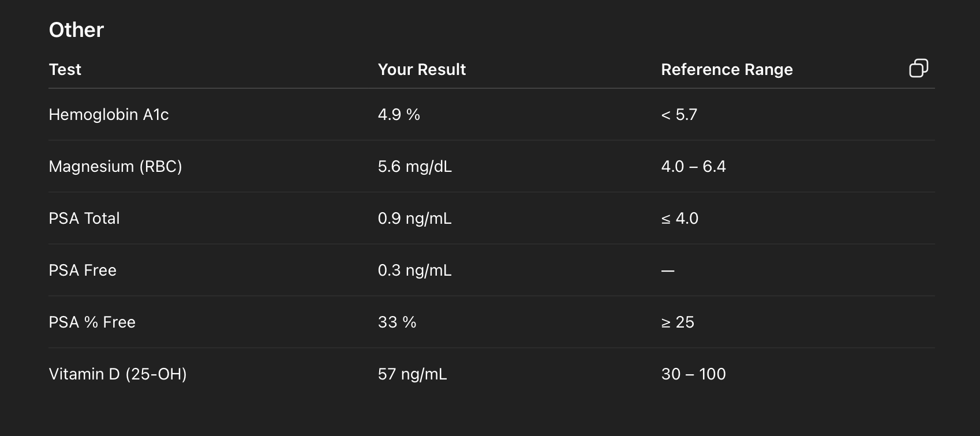Click the 57 ng/mL result value

tap(412, 374)
